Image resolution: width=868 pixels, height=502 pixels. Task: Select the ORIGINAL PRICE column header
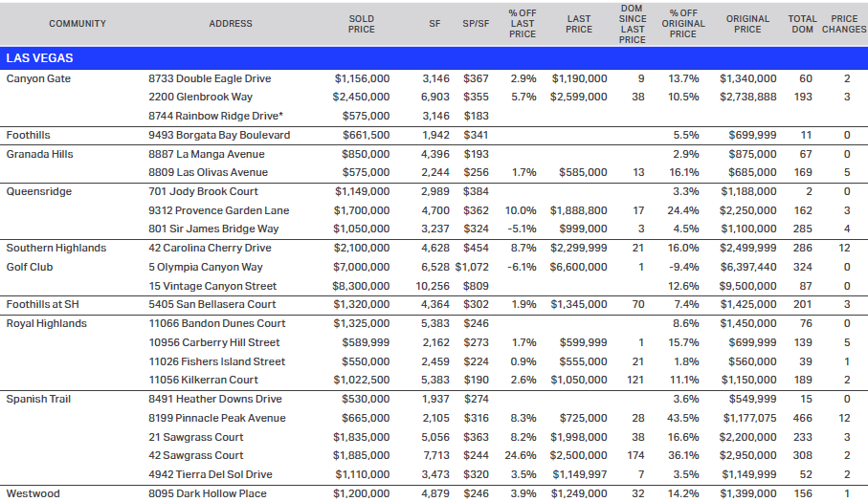coord(747,24)
